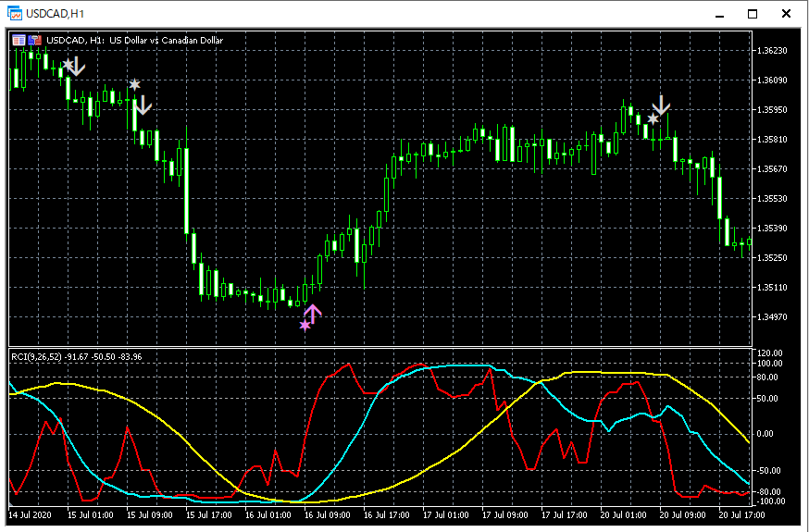Select the white star marker beside the 15 Jul 01:00 arrow
The image size is (809, 532).
click(68, 65)
